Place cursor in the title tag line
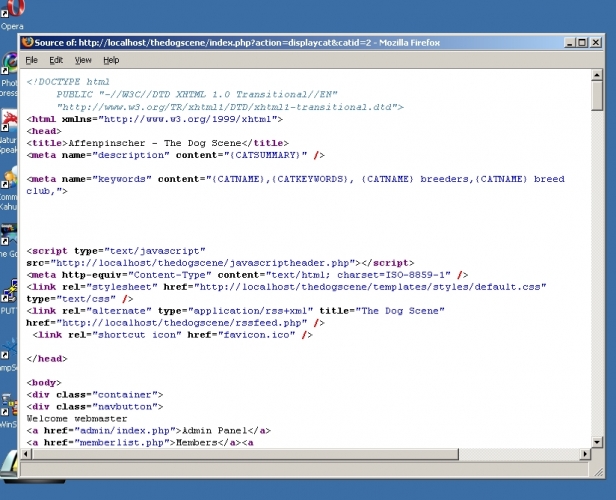 click(150, 142)
